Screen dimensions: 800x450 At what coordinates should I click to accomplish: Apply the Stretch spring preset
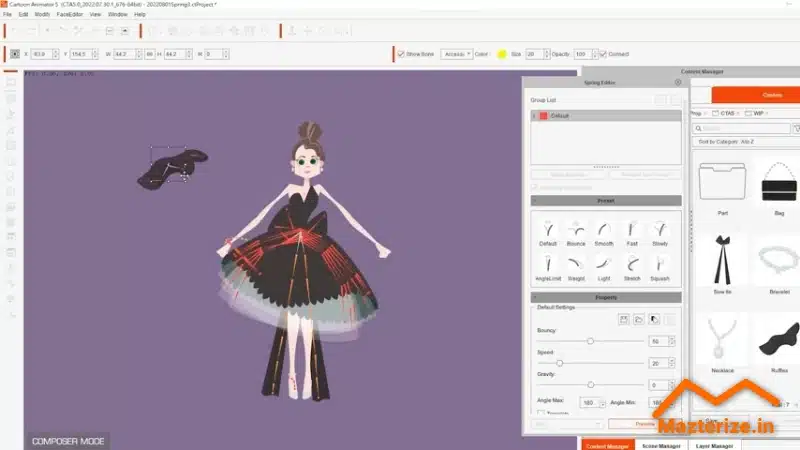(632, 268)
